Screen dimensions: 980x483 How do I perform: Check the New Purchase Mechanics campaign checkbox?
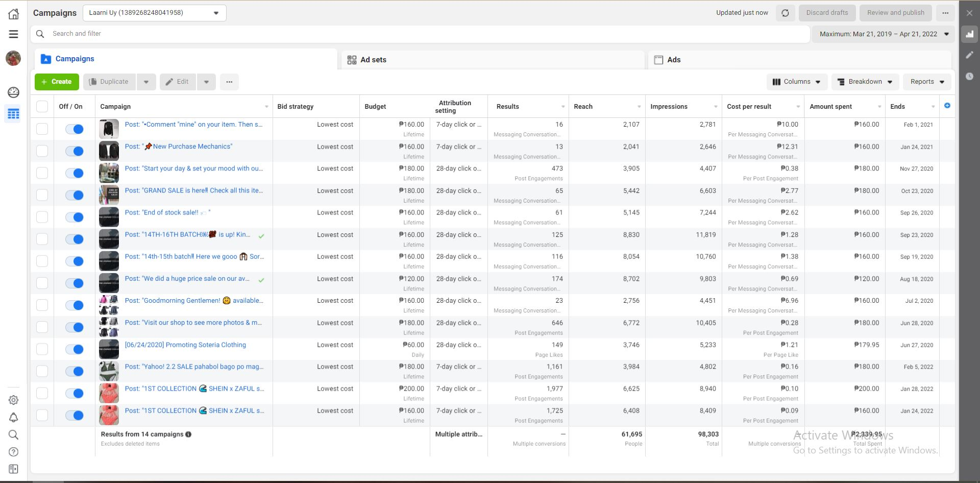tap(42, 151)
